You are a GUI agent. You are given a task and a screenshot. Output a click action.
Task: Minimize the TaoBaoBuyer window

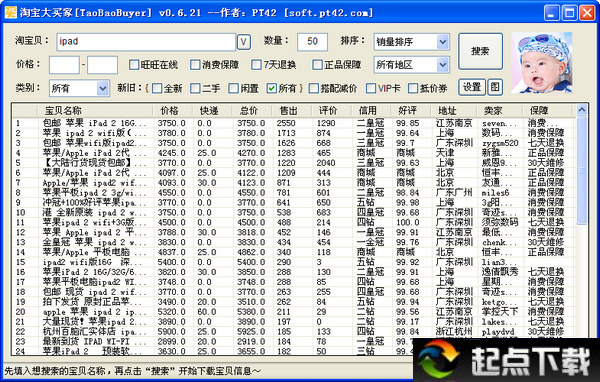tap(552, 13)
